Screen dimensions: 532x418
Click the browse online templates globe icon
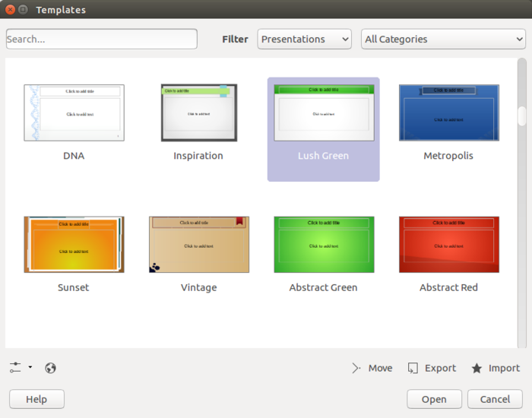click(x=51, y=368)
